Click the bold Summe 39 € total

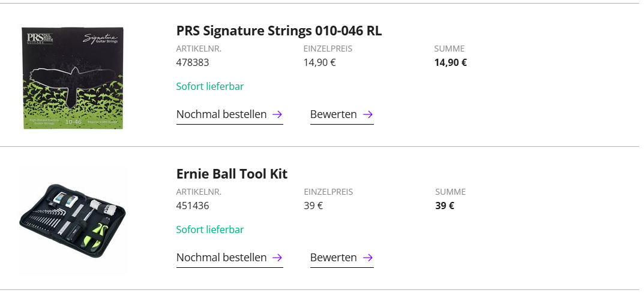tap(445, 206)
